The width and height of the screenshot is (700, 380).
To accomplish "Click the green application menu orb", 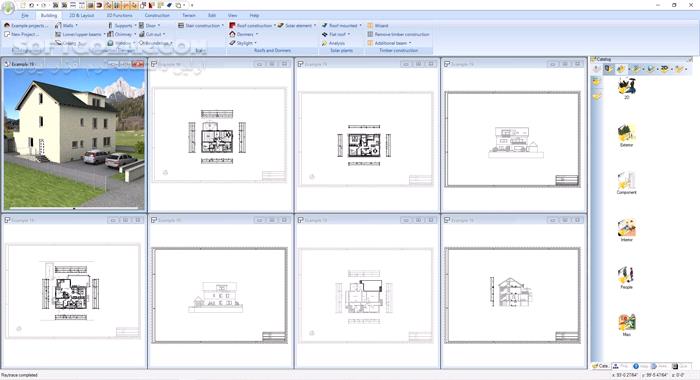I will (x=8, y=8).
